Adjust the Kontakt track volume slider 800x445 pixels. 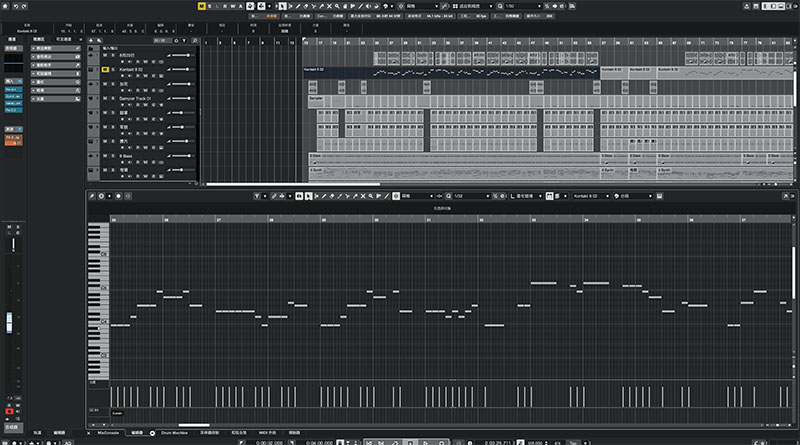[x=181, y=69]
